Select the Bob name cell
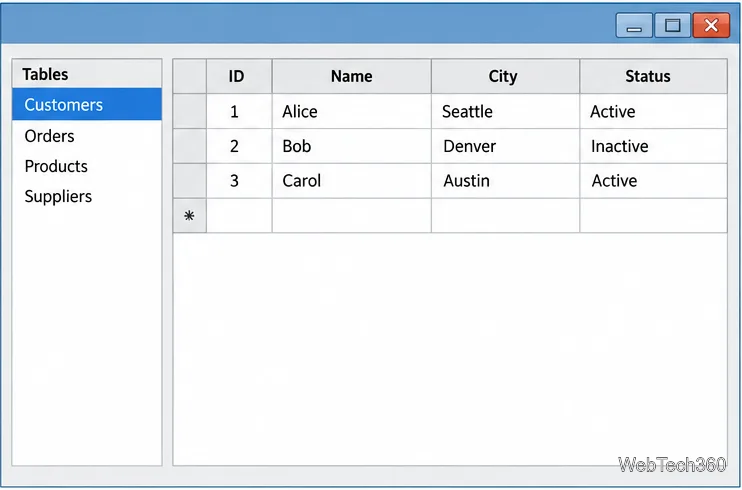 tap(352, 146)
